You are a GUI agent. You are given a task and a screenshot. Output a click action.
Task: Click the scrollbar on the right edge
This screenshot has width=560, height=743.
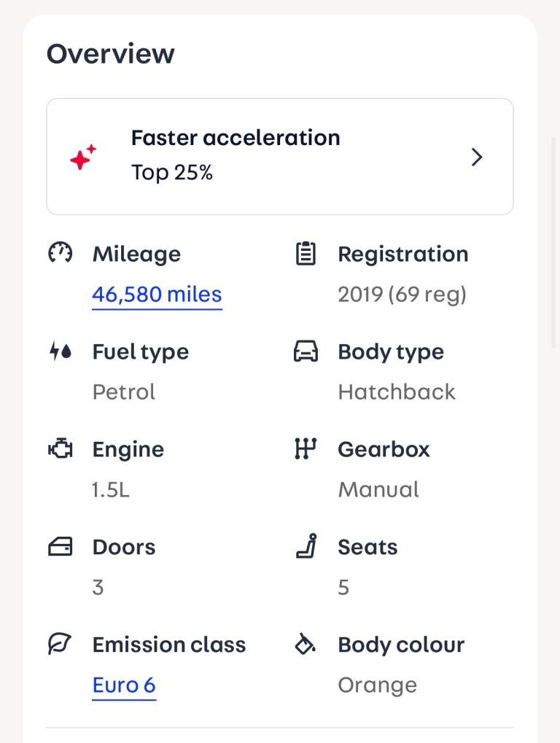pos(553,243)
